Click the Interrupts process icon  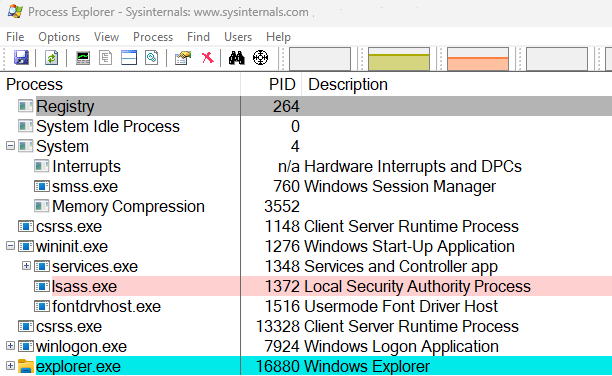click(41, 166)
